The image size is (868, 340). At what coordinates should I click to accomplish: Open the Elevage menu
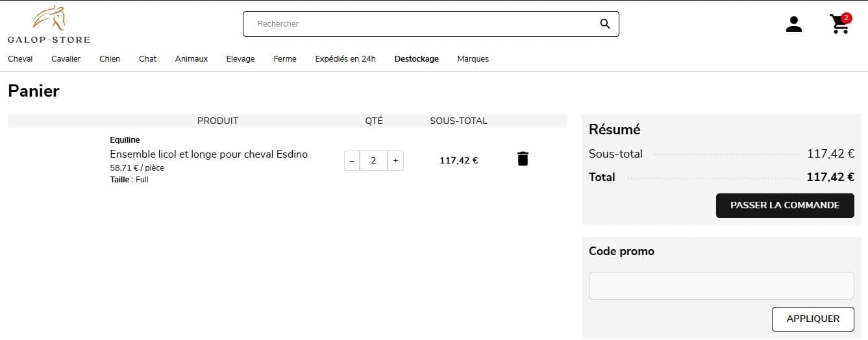click(x=241, y=59)
